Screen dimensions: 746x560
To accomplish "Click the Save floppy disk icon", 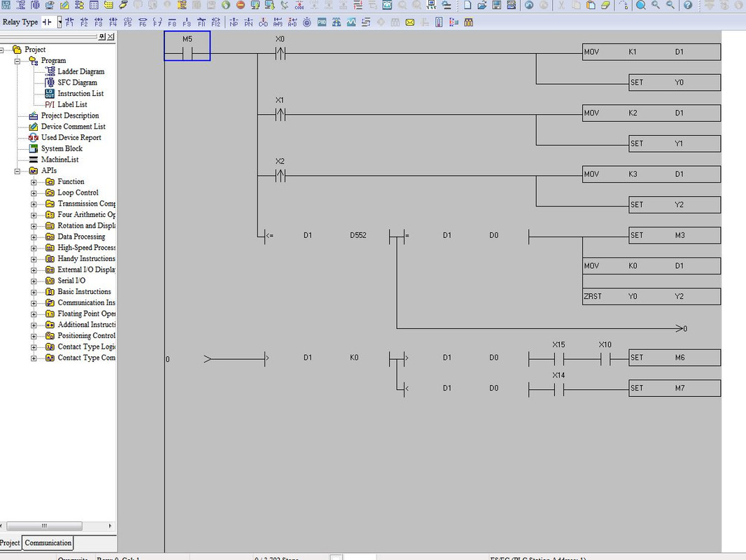I will tap(497, 5).
